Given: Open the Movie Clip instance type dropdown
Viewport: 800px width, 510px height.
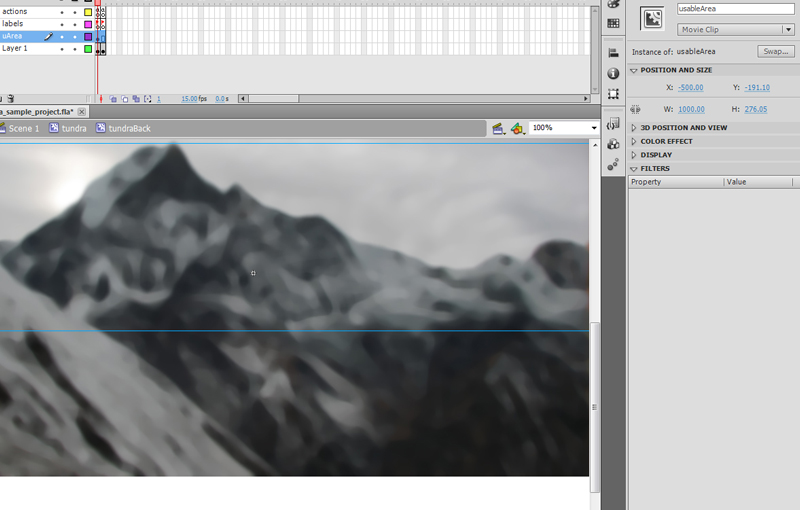Looking at the screenshot, I should [x=735, y=30].
